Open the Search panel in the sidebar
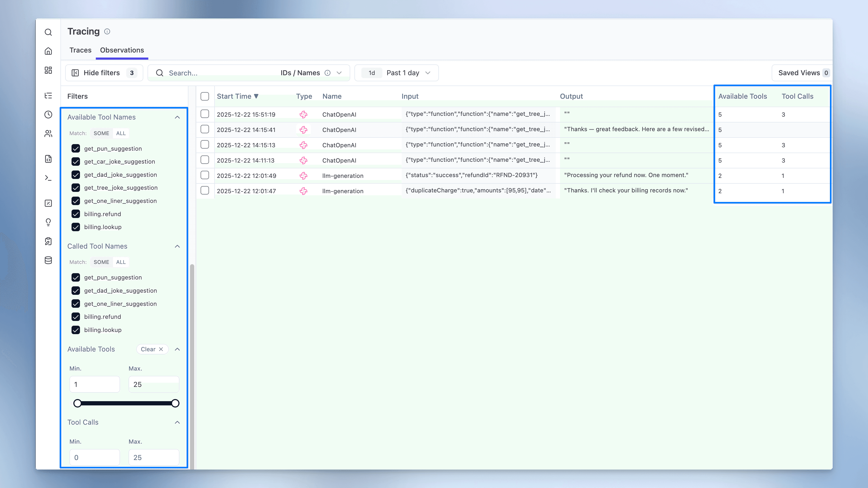Screen dimensions: 868x488 [48, 32]
